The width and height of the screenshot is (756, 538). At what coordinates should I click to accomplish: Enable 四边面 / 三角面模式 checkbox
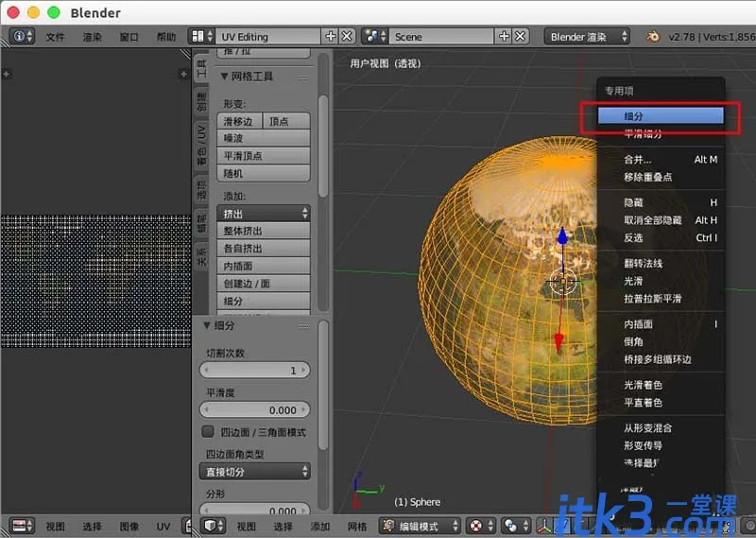pos(208,431)
